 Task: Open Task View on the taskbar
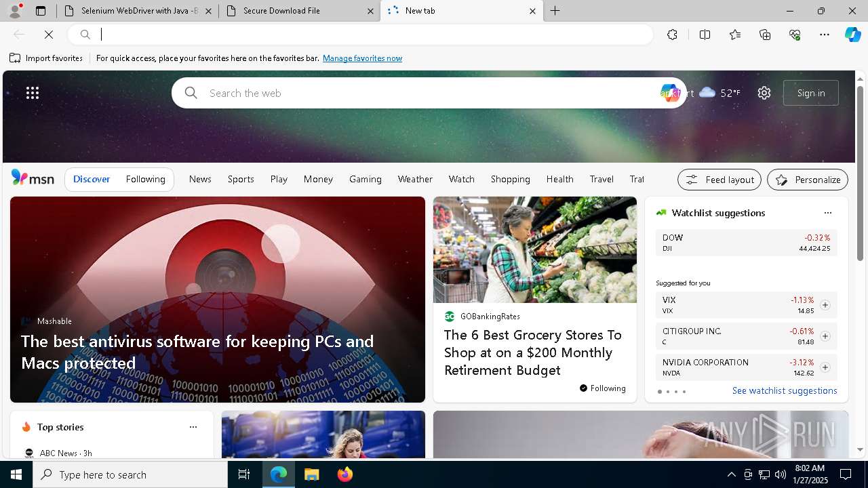click(244, 474)
